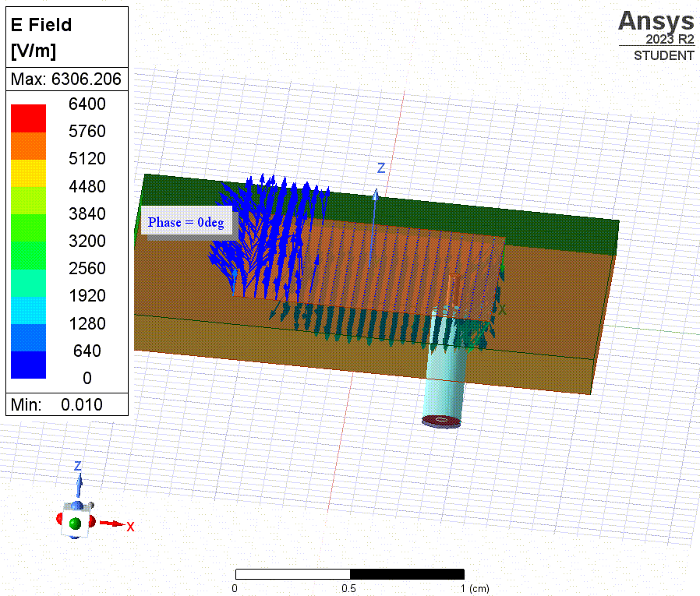Select the green sphere on the orientation gizmo
The image size is (700, 596).
[x=76, y=524]
